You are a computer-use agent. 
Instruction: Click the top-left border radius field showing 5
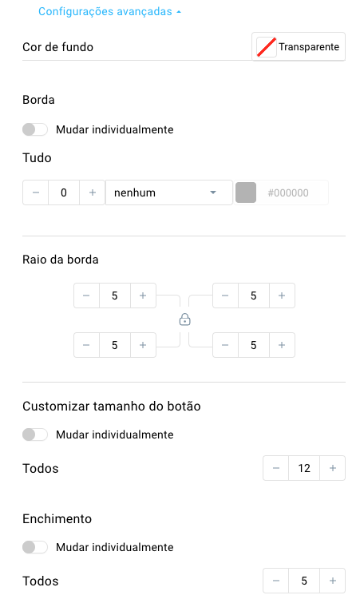tap(114, 296)
